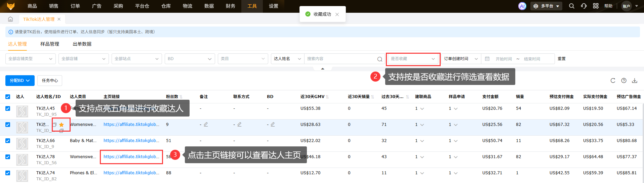Sort by 粉丝数 column
This screenshot has height=183, width=644.
(x=181, y=97)
